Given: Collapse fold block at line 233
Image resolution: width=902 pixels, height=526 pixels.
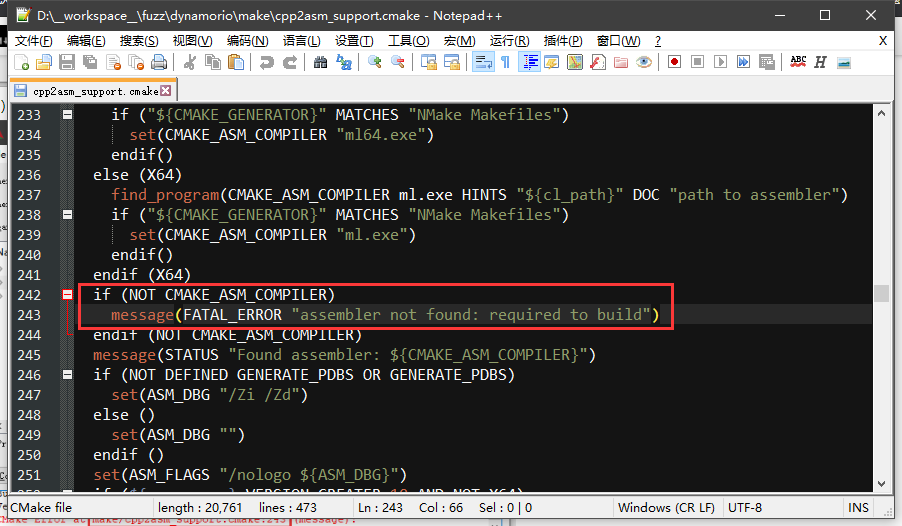Looking at the screenshot, I should point(67,115).
